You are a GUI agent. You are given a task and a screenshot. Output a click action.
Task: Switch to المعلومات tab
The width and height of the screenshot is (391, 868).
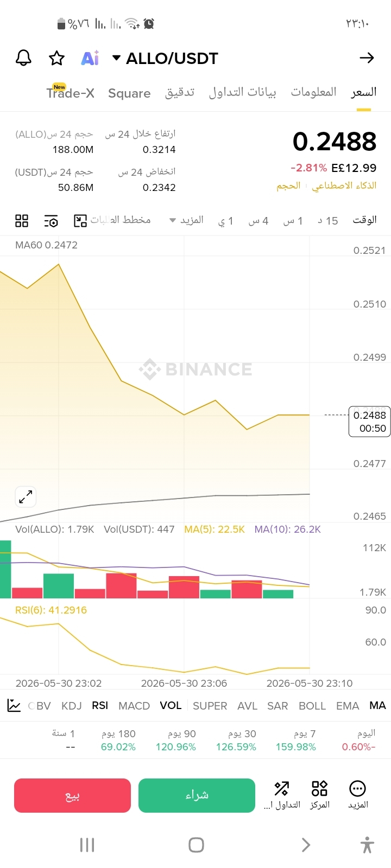(x=313, y=92)
